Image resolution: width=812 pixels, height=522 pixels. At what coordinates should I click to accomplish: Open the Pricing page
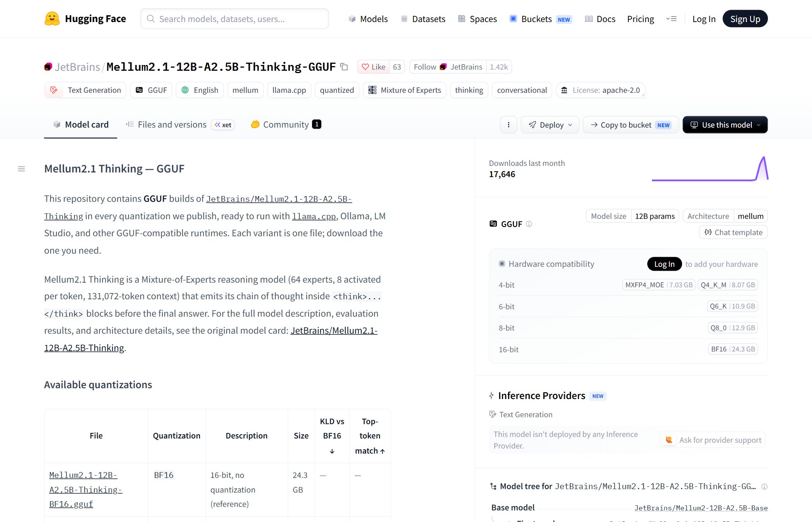(640, 19)
